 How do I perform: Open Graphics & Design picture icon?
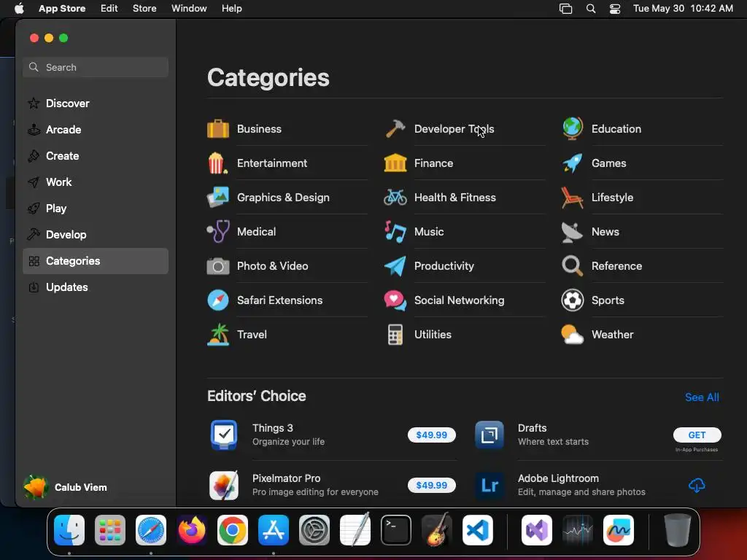[218, 197]
